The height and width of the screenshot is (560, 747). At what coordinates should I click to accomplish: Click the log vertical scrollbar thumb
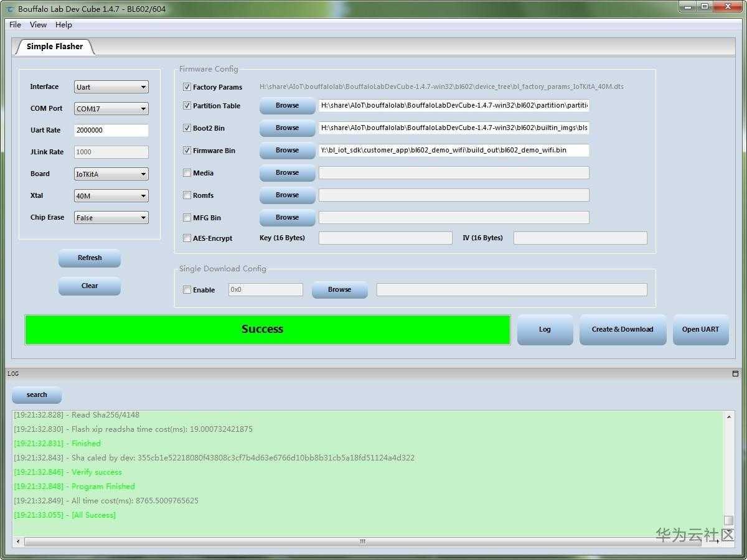[x=728, y=520]
